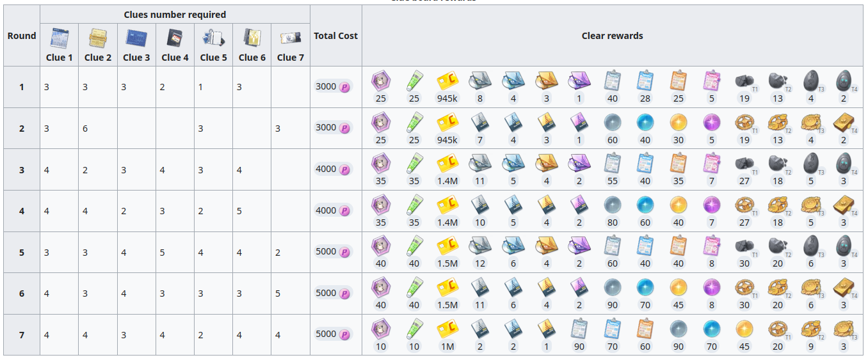Click purple P coin in round 5 cost
Image resolution: width=868 pixels, height=360 pixels.
point(345,252)
